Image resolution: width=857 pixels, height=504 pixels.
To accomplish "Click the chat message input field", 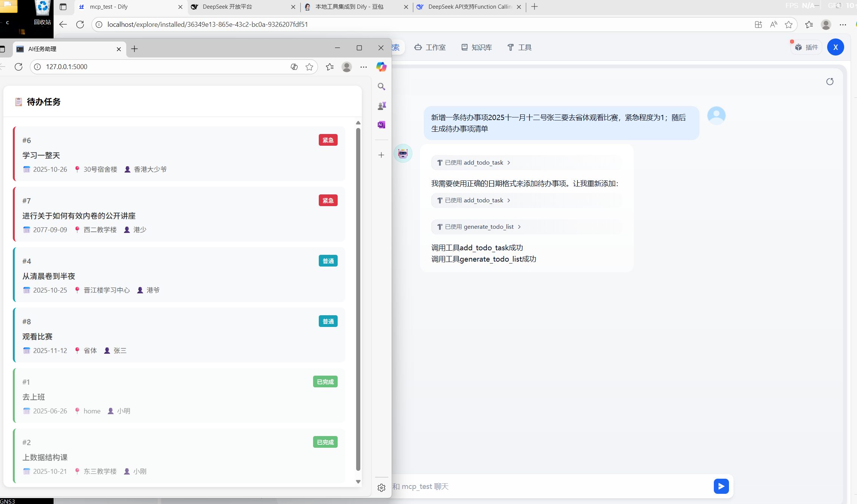I will click(548, 486).
